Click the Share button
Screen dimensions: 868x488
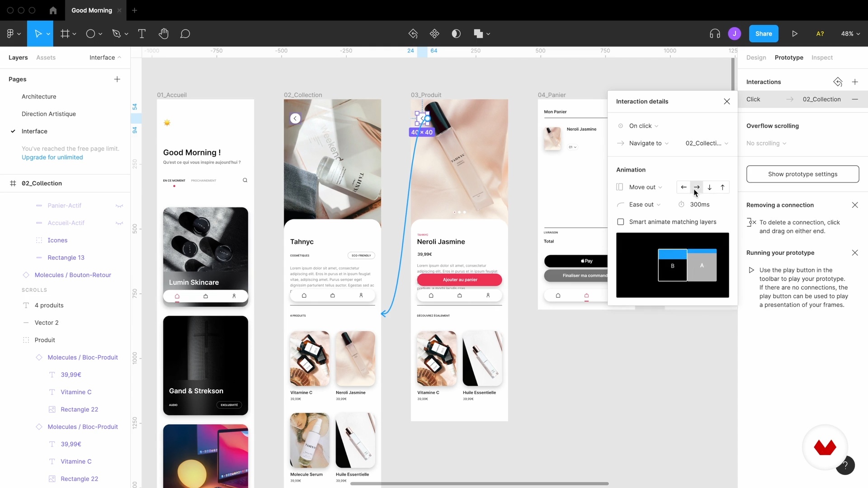(x=764, y=33)
